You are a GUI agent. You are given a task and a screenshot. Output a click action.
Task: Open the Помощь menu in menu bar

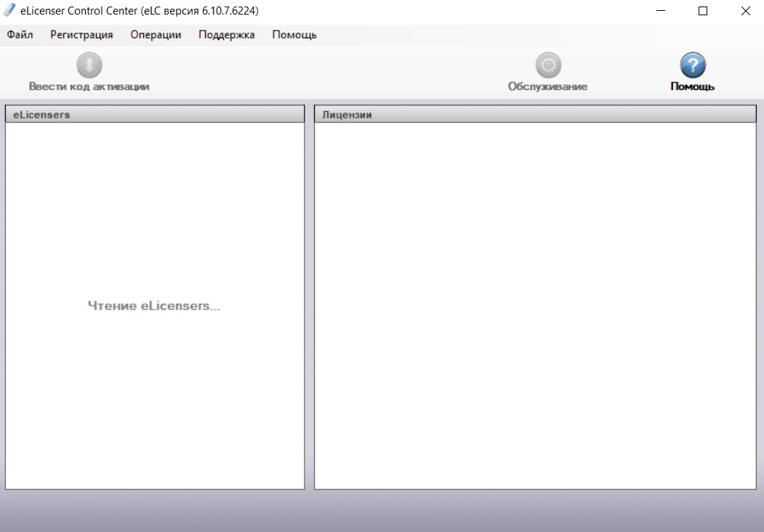tap(294, 35)
